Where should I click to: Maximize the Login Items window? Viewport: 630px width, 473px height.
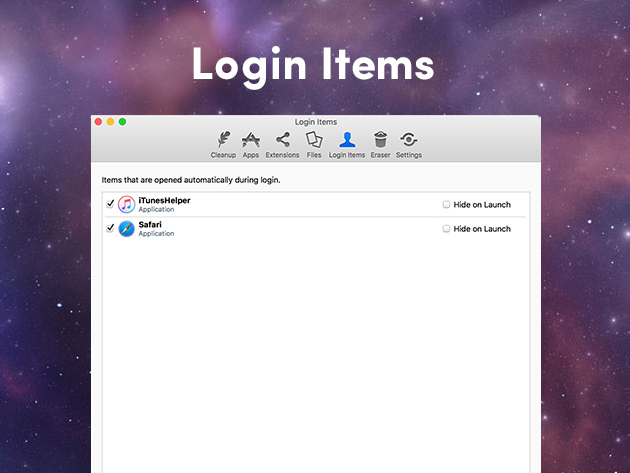tap(122, 122)
